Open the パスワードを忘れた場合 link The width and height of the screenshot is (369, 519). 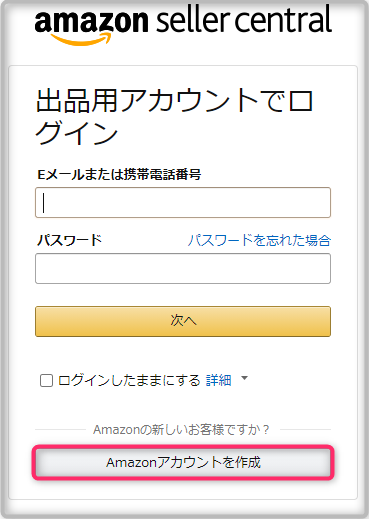pos(259,240)
